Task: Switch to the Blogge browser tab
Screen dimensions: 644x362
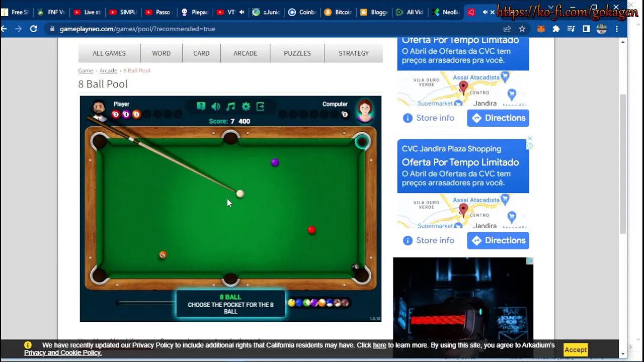Action: pos(374,12)
